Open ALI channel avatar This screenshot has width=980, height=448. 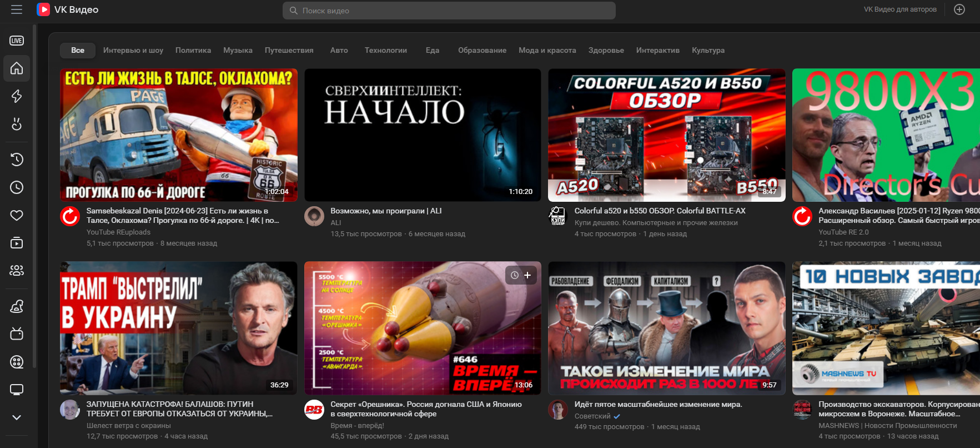[x=314, y=216]
